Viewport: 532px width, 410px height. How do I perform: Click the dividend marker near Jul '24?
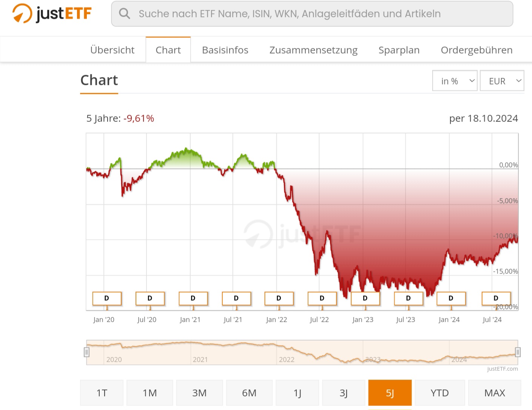tap(496, 298)
